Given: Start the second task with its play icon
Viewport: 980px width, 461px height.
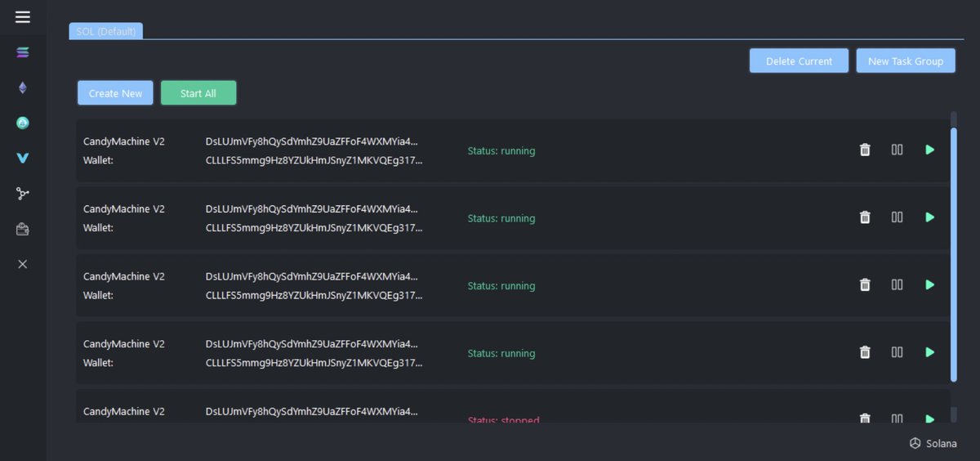Looking at the screenshot, I should tap(929, 217).
